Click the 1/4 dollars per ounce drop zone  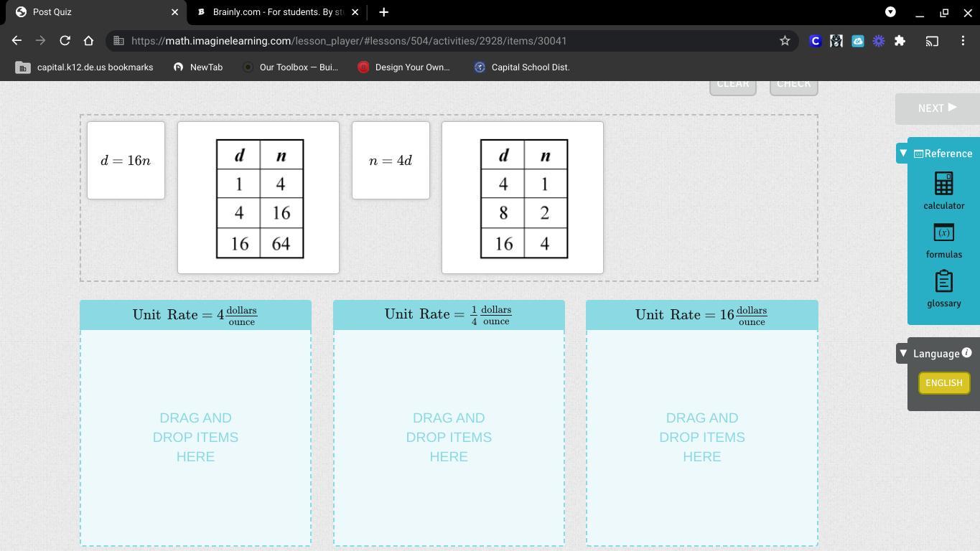tap(449, 437)
